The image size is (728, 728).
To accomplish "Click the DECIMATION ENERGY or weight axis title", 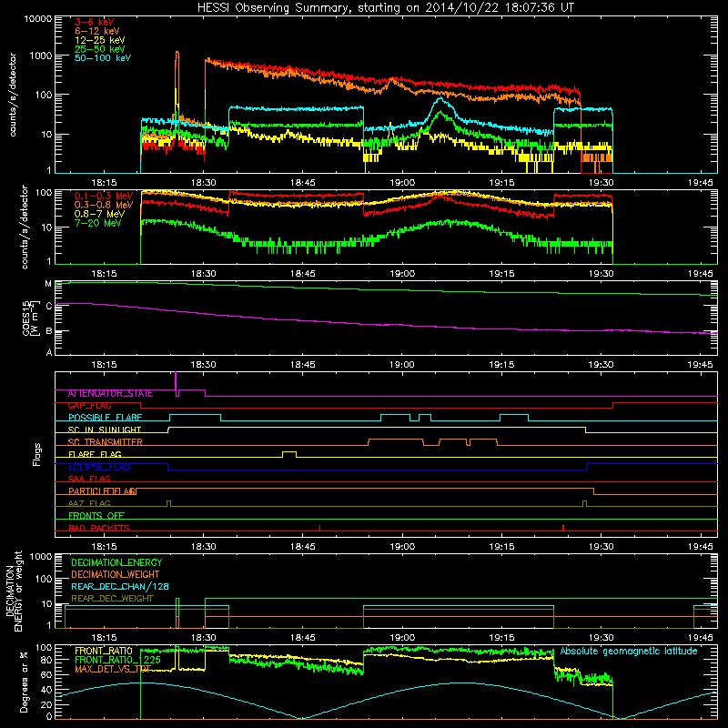I will coord(14,591).
